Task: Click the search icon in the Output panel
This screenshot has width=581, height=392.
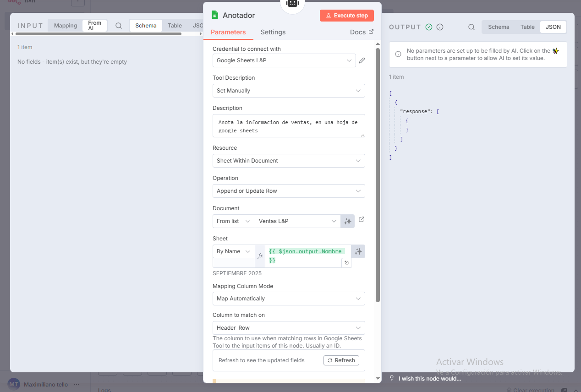Action: tap(471, 27)
